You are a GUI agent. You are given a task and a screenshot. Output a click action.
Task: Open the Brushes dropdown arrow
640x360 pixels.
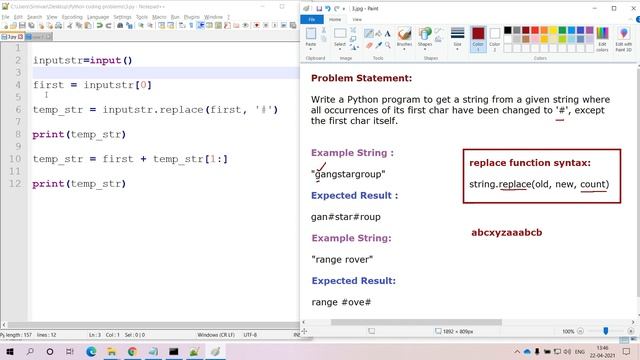pos(404,49)
